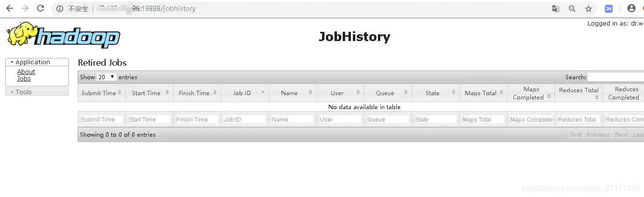Sort the table by Submit Time
This screenshot has width=644, height=197.
[101, 93]
